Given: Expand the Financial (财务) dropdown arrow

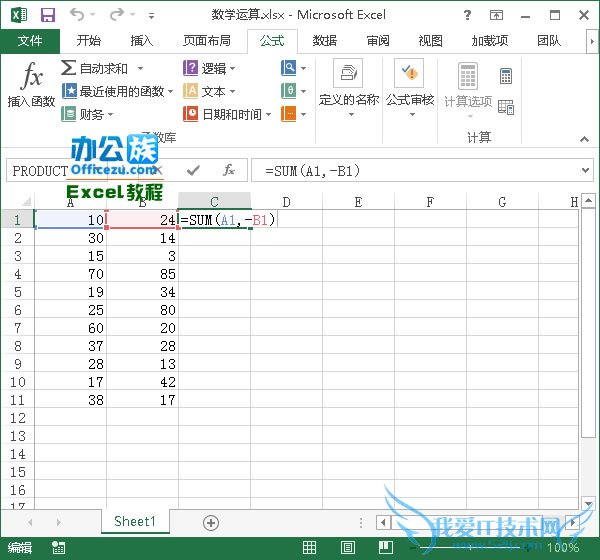Looking at the screenshot, I should click(111, 114).
